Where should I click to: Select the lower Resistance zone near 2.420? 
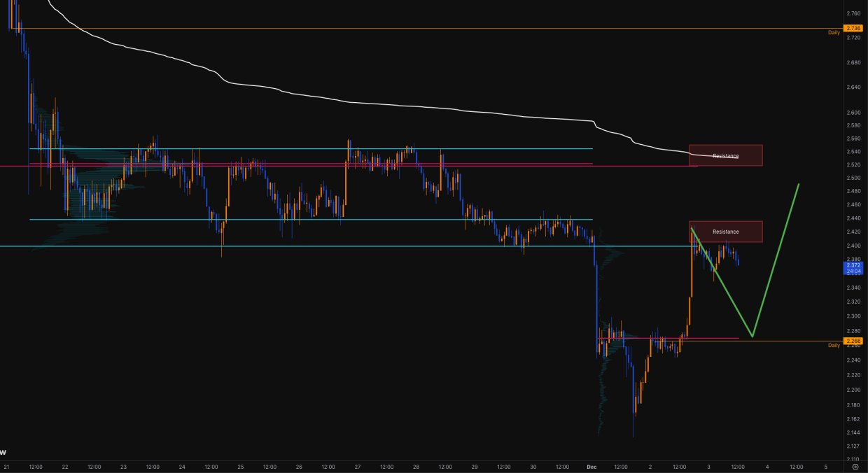[x=726, y=232]
